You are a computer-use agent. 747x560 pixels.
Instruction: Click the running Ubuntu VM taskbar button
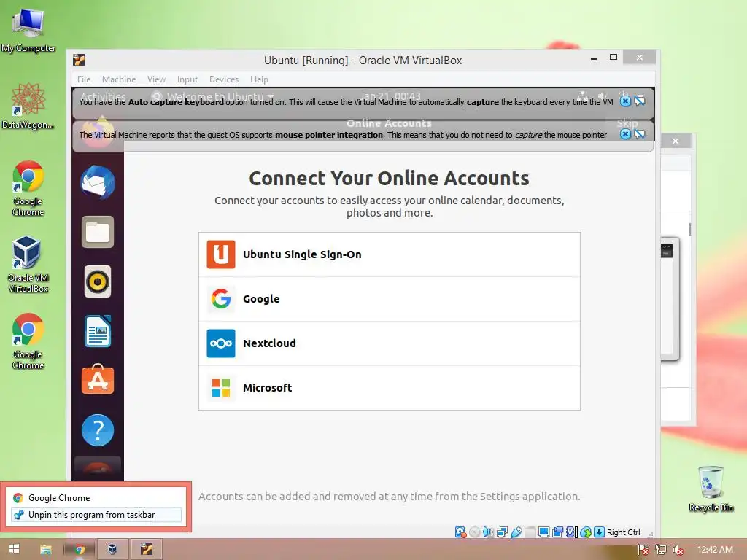click(146, 550)
